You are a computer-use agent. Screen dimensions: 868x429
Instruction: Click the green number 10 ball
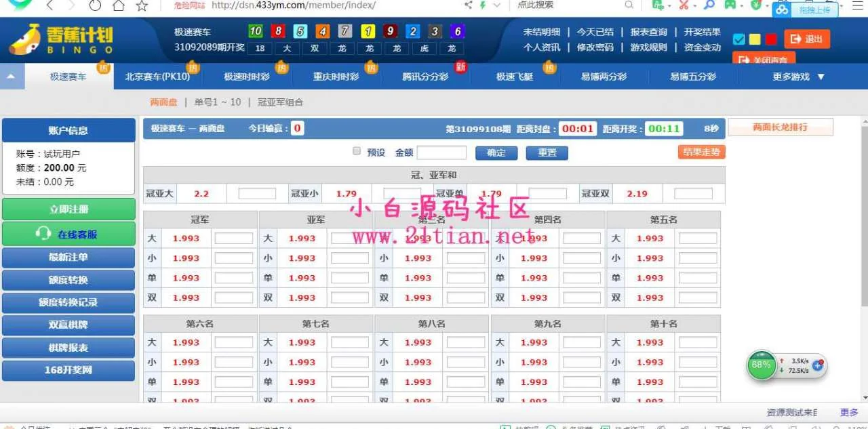point(255,32)
